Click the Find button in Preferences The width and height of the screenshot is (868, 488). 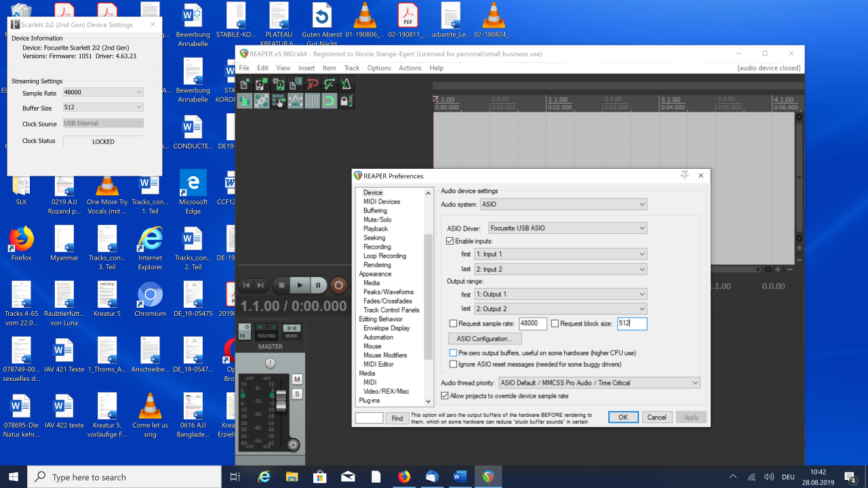[x=397, y=418]
